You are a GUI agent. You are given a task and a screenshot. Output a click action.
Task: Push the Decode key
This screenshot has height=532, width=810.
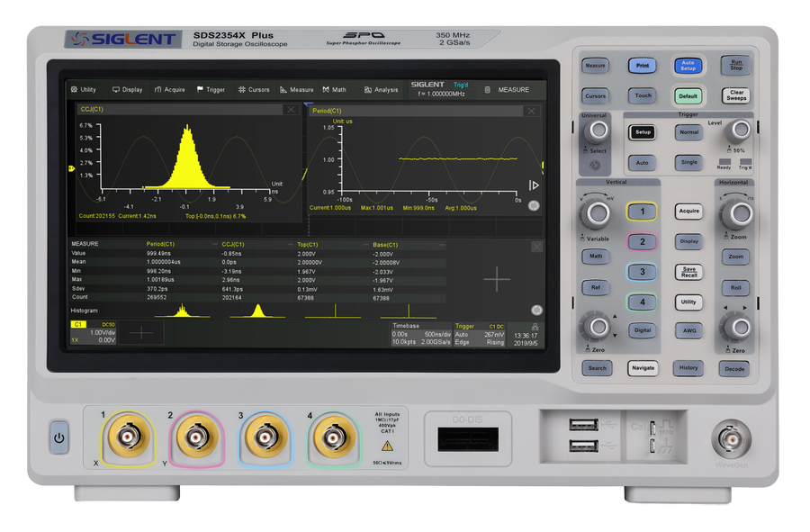(734, 369)
